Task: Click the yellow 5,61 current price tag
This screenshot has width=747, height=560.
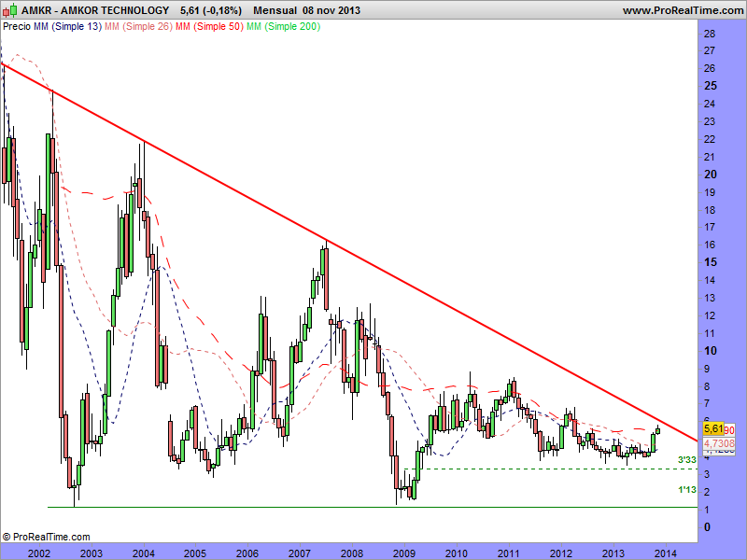Action: pyautogui.click(x=713, y=428)
